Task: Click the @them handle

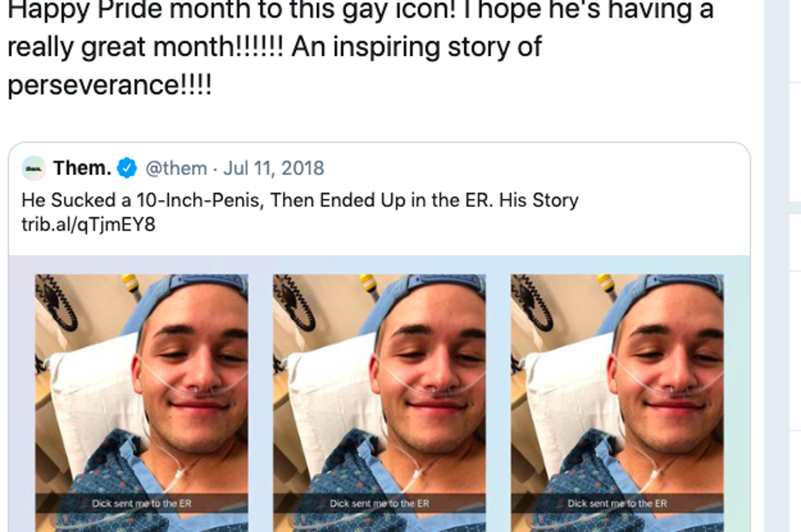Action: [x=176, y=169]
